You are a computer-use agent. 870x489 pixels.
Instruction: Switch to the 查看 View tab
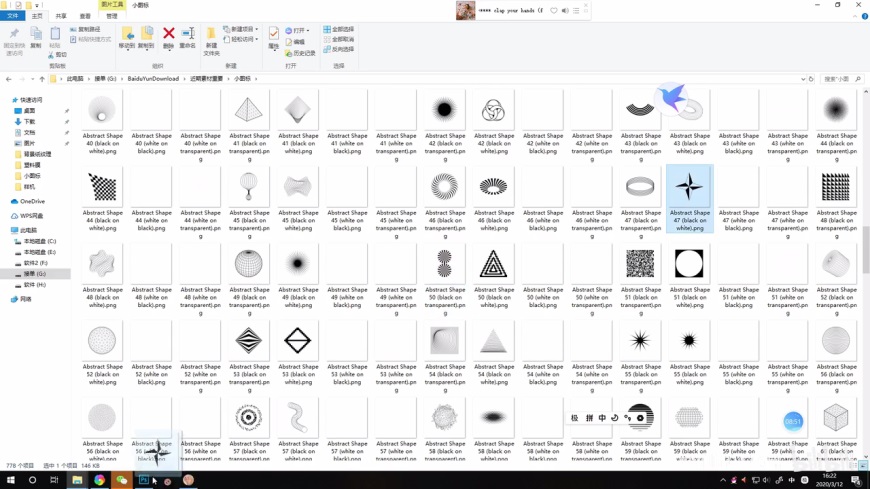tap(85, 16)
